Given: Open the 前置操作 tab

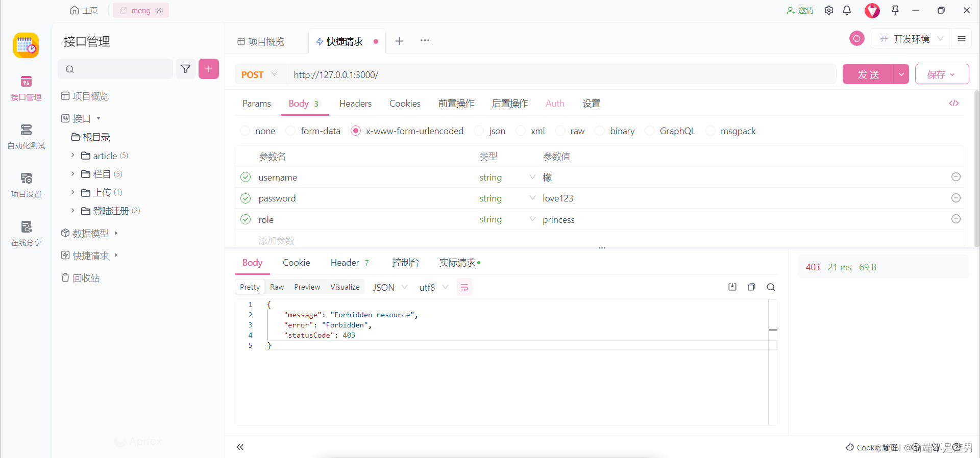Looking at the screenshot, I should tap(456, 104).
